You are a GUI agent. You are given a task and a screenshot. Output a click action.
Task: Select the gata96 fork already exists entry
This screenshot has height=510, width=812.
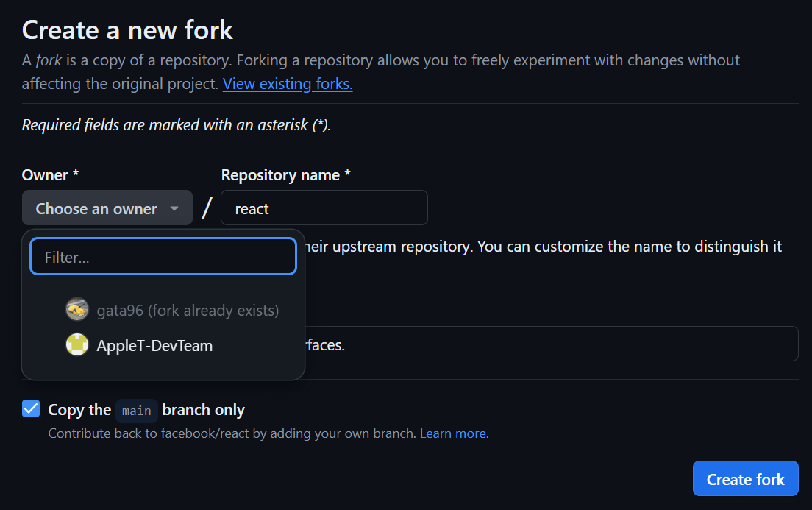188,310
